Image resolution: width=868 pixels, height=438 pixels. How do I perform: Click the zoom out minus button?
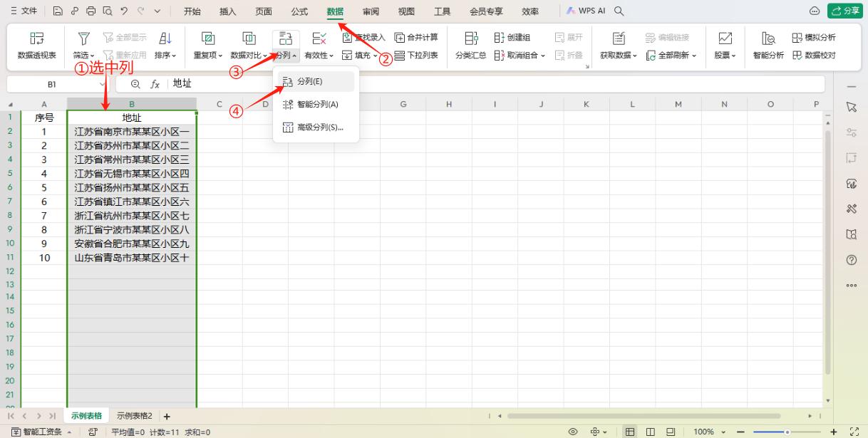(740, 432)
